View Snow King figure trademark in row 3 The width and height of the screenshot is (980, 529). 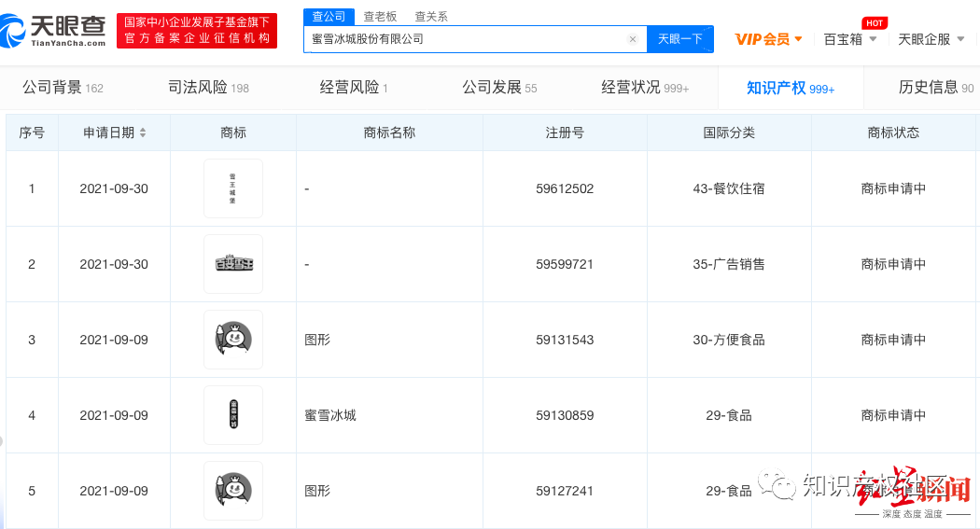coord(232,340)
